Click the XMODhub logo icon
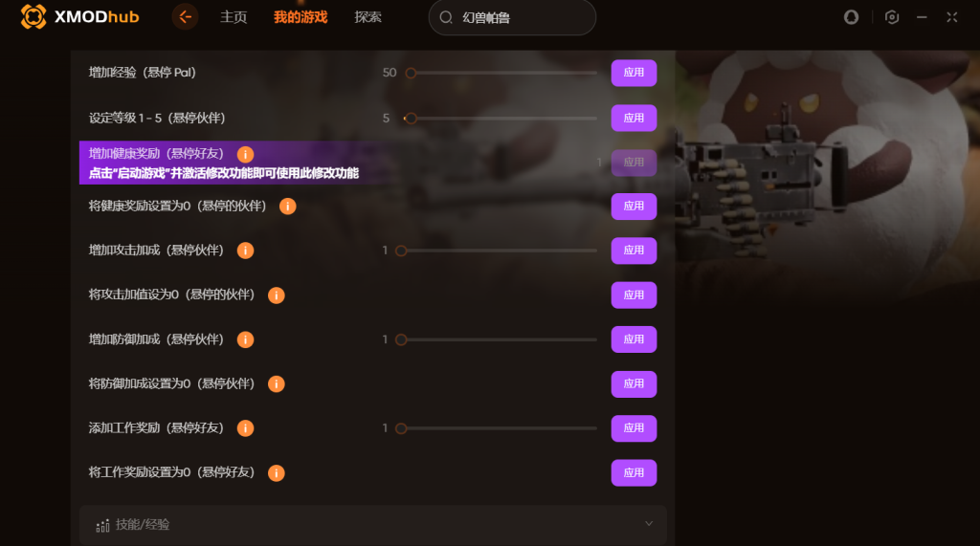 33,17
